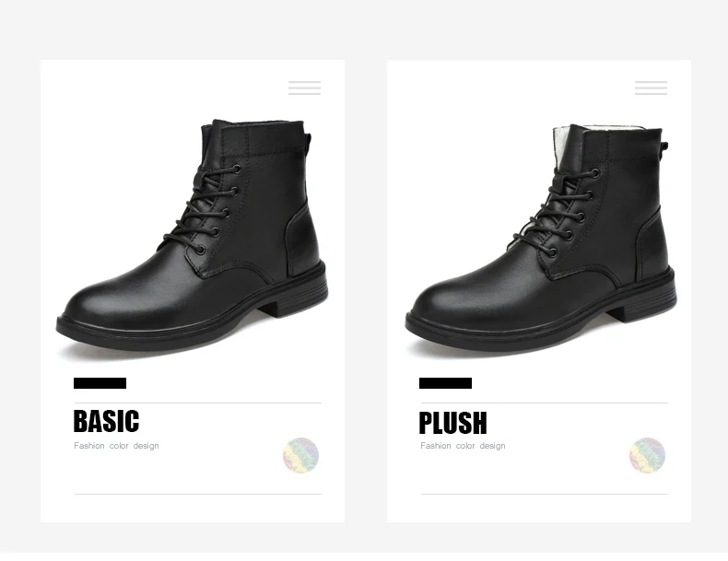Click the BASIC heading text

(x=106, y=421)
